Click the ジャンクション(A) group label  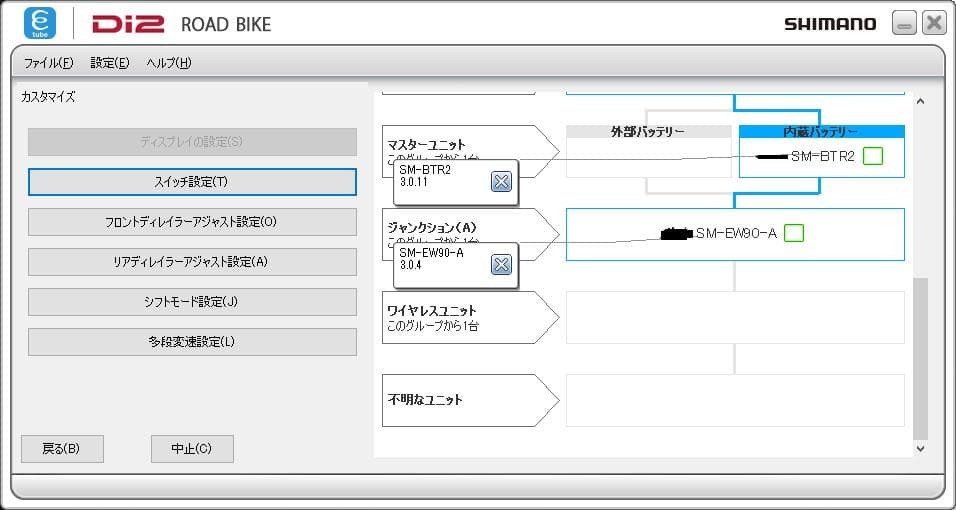(x=432, y=228)
